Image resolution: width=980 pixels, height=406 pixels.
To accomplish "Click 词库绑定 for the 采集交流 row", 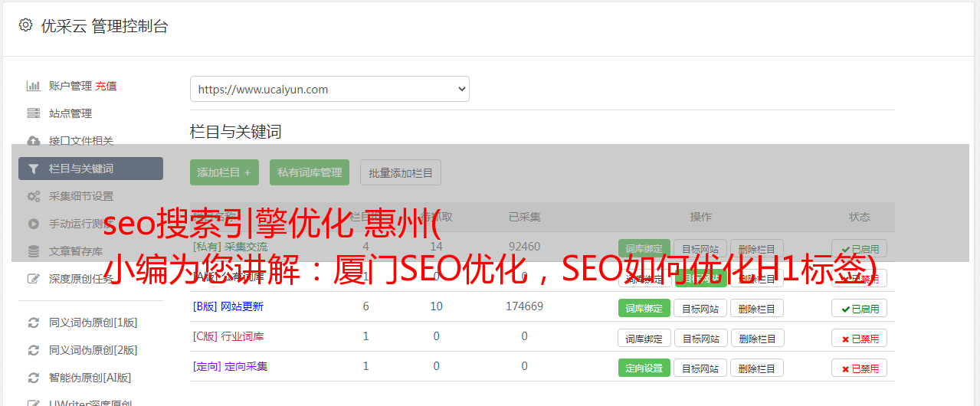I will pos(644,248).
